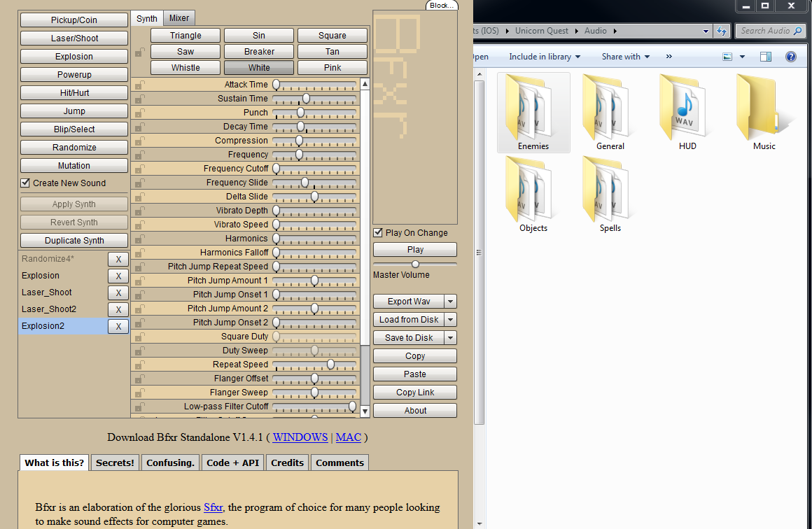The width and height of the screenshot is (812, 529).
Task: Open the Spells folder
Action: [610, 194]
